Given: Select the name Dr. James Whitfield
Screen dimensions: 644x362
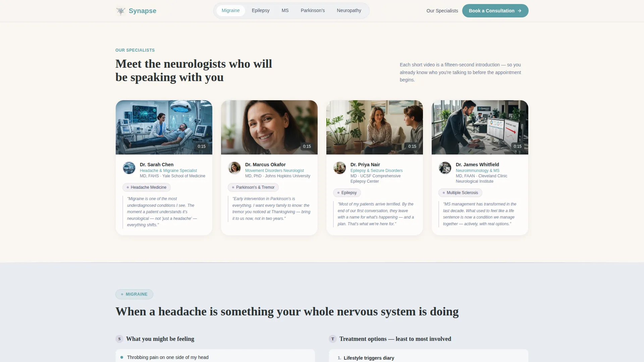Looking at the screenshot, I should [x=477, y=165].
